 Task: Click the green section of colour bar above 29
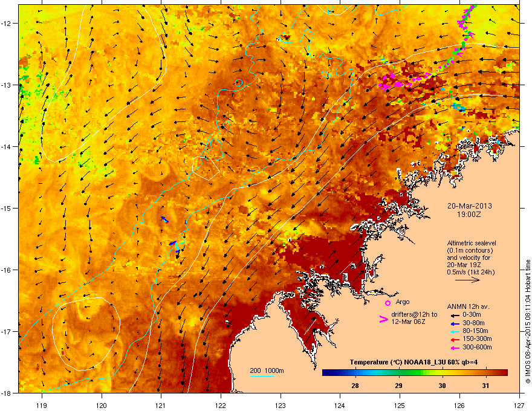(x=400, y=373)
